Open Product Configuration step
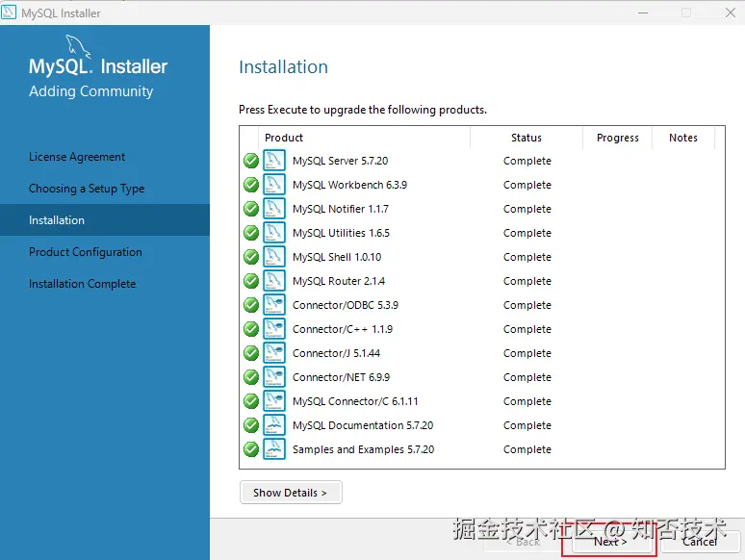The height and width of the screenshot is (560, 745). pyautogui.click(x=85, y=252)
